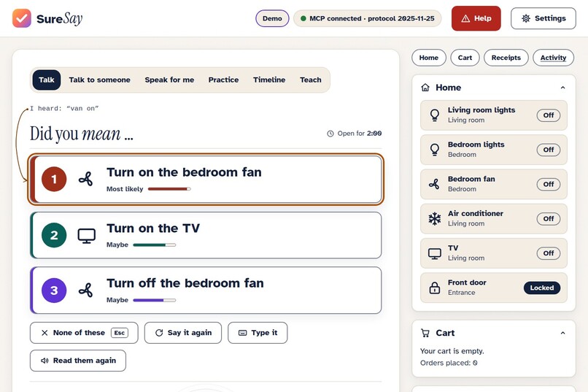
Task: Choose 'Turn on the bedroom fan' suggestion
Action: pos(206,180)
